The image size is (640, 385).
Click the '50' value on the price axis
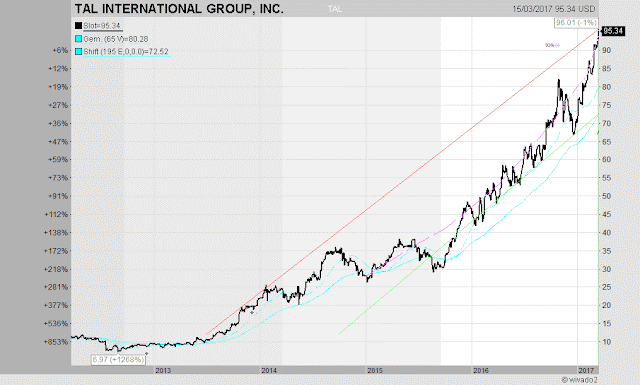pyautogui.click(x=607, y=196)
